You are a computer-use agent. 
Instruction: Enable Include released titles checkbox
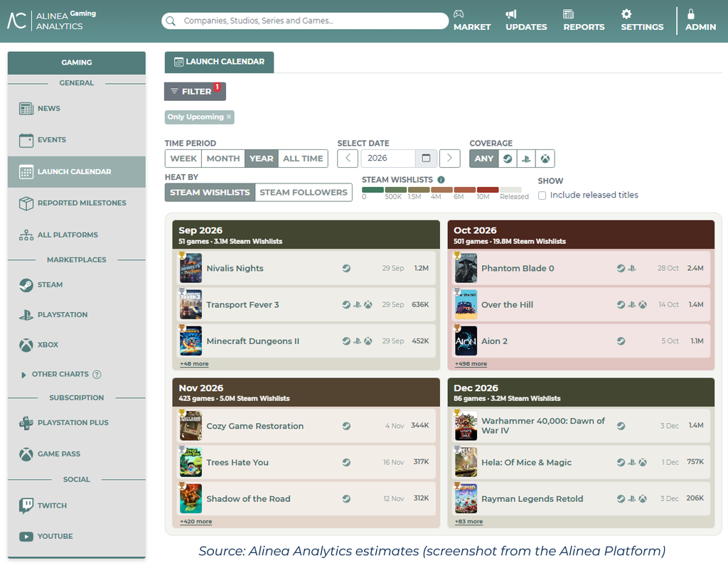tap(542, 195)
